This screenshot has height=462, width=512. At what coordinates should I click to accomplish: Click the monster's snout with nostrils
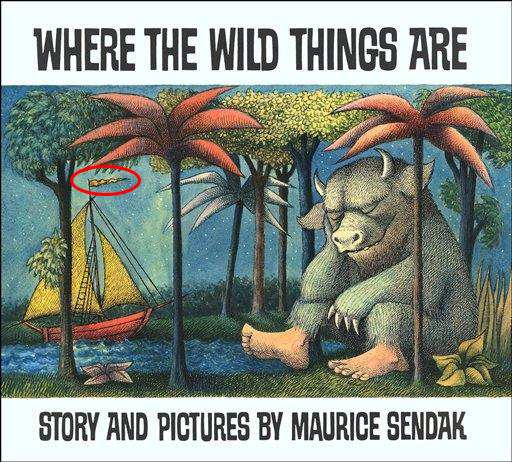pos(347,237)
